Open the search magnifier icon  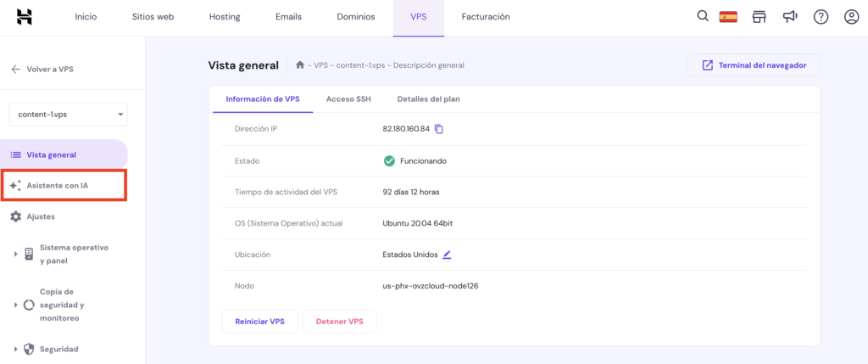703,16
